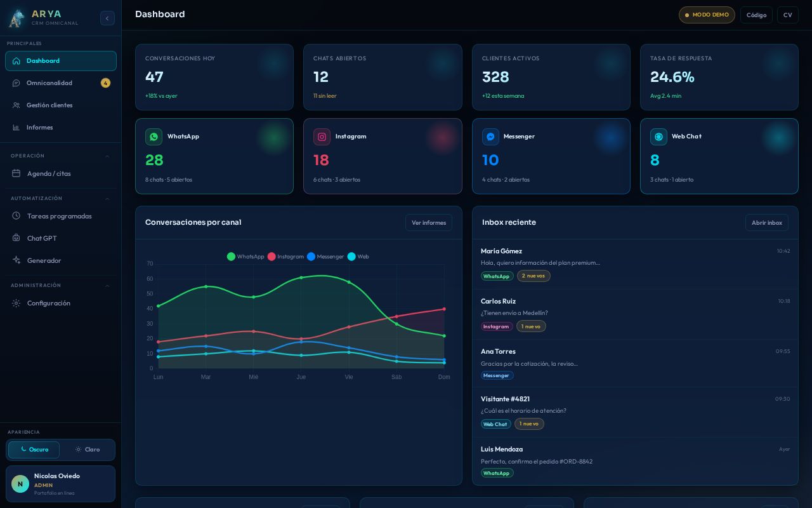This screenshot has width=812, height=508.
Task: Click the Tareas programadas clock icon
Action: [16, 216]
